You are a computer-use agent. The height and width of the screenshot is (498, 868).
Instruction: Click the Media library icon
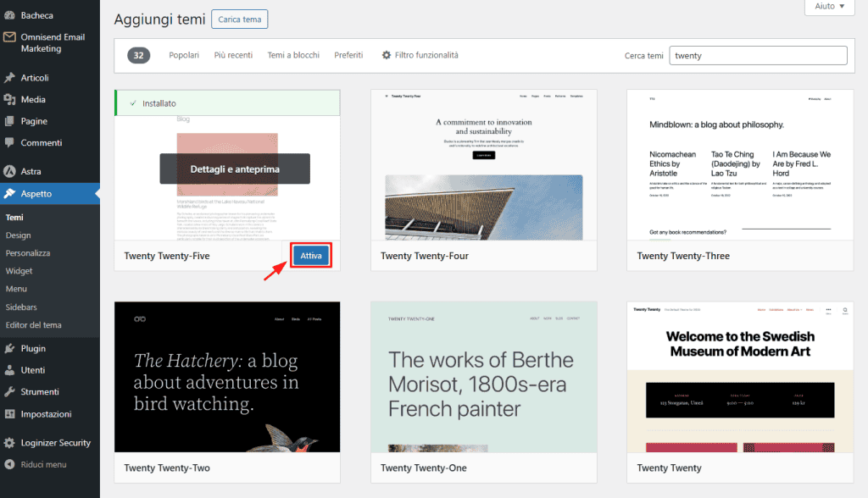pyautogui.click(x=9, y=100)
